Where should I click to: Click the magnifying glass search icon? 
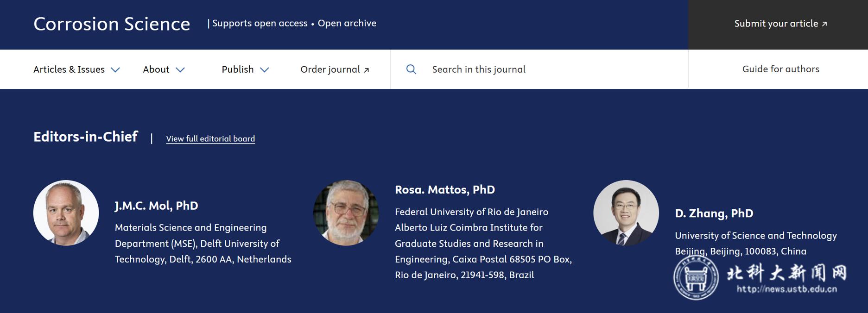pos(411,69)
